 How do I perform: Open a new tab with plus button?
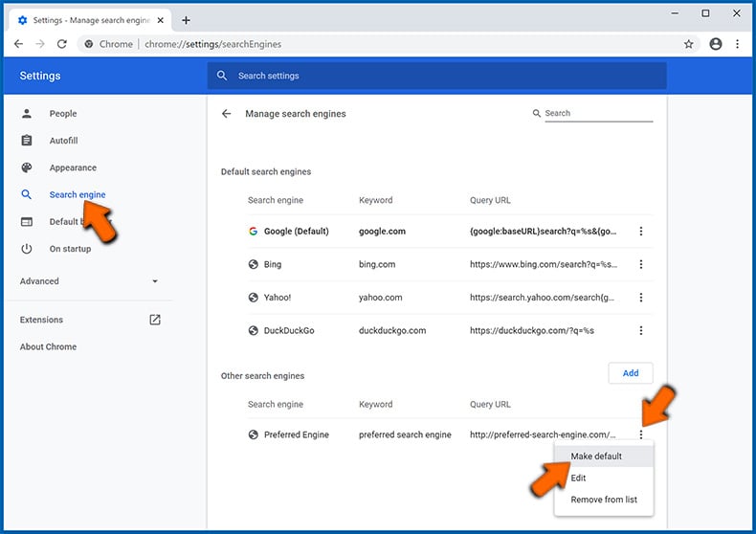pyautogui.click(x=186, y=20)
